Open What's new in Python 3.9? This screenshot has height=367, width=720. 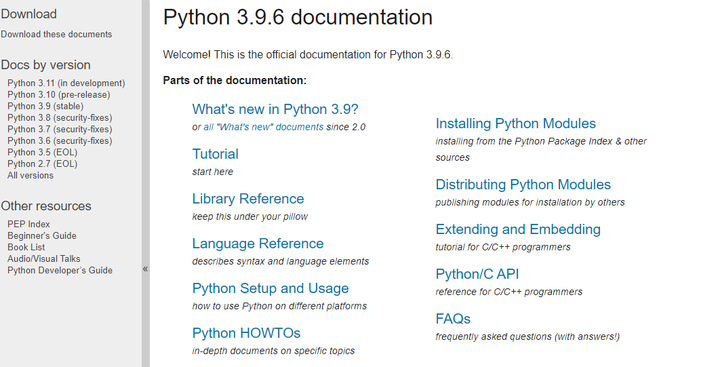(x=275, y=109)
